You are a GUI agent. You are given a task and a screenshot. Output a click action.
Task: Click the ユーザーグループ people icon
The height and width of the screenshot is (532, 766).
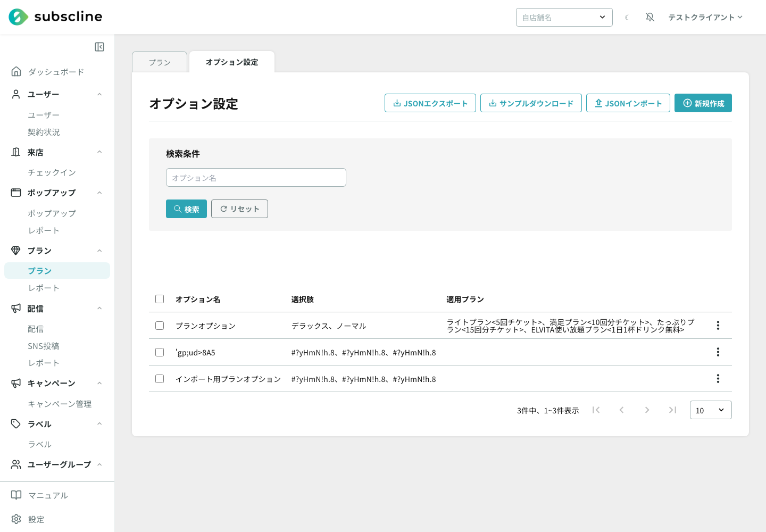(x=16, y=464)
